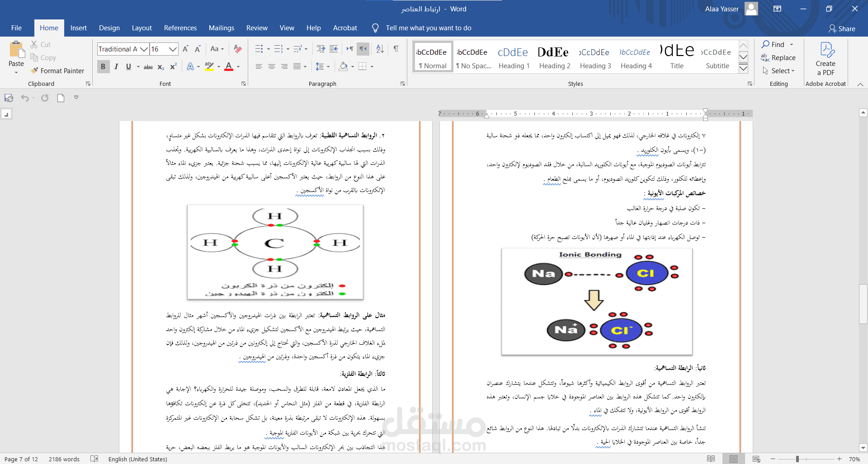
Task: Open the Multilevel list dropdown
Action: click(307, 49)
